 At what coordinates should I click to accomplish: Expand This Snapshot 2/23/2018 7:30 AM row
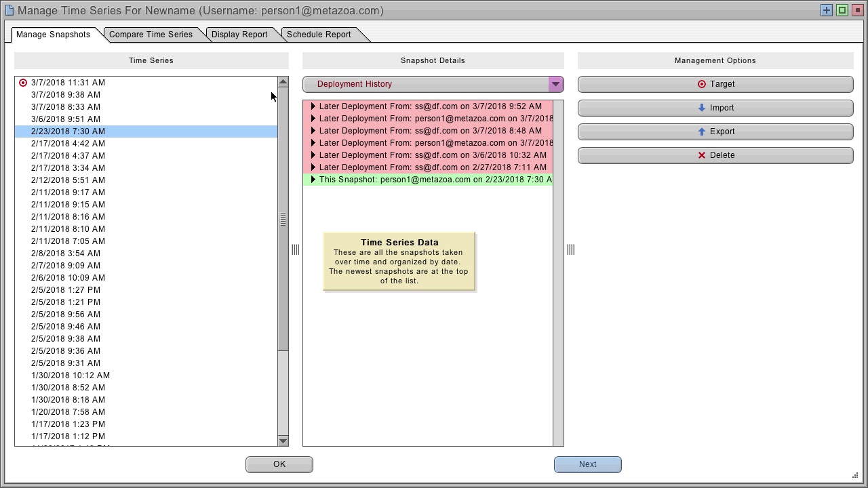[313, 180]
